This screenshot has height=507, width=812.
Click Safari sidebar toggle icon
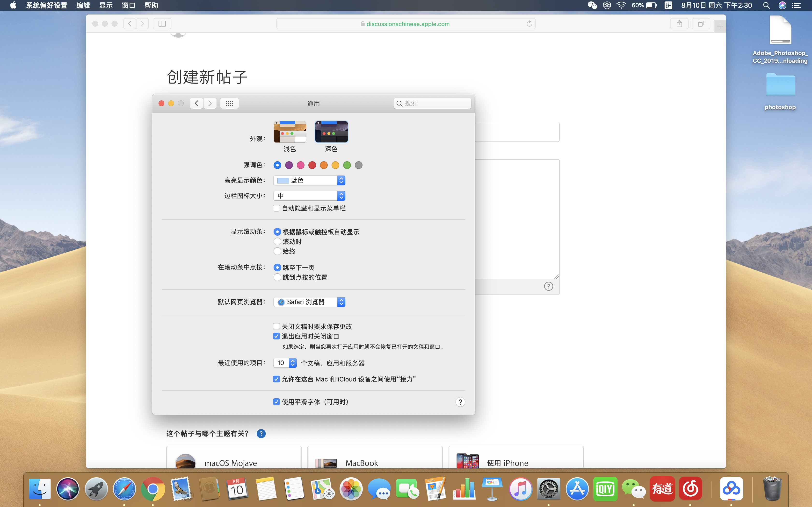162,23
